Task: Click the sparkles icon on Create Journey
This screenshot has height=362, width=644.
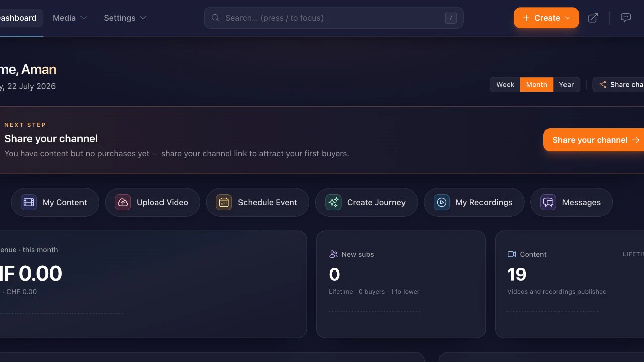Action: (x=333, y=202)
